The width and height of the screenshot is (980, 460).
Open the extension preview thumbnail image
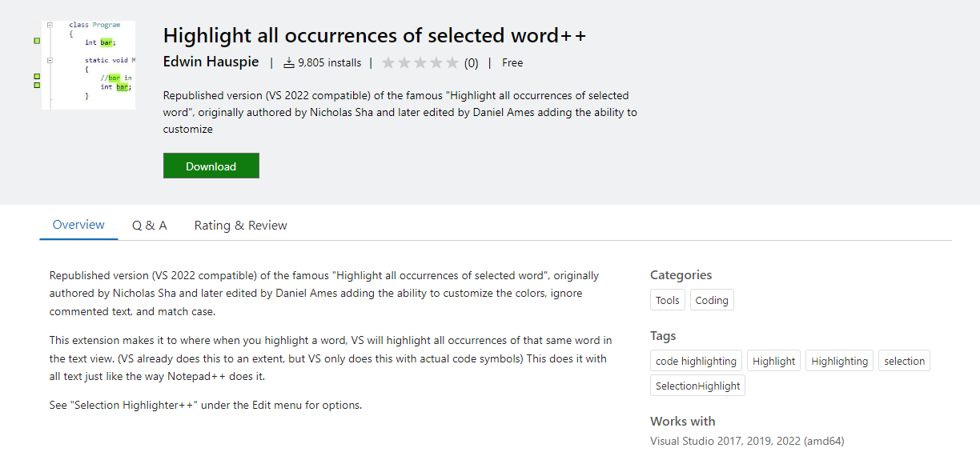click(88, 65)
